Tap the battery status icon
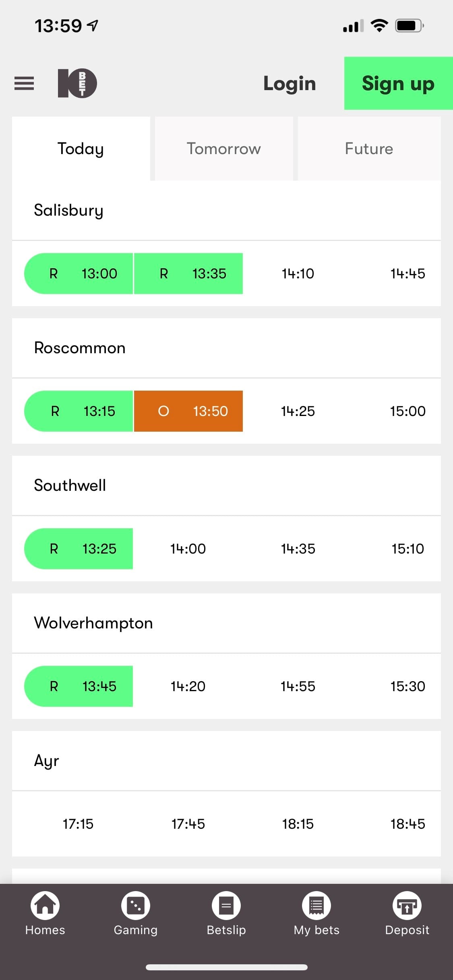Viewport: 453px width, 980px height. point(409,26)
